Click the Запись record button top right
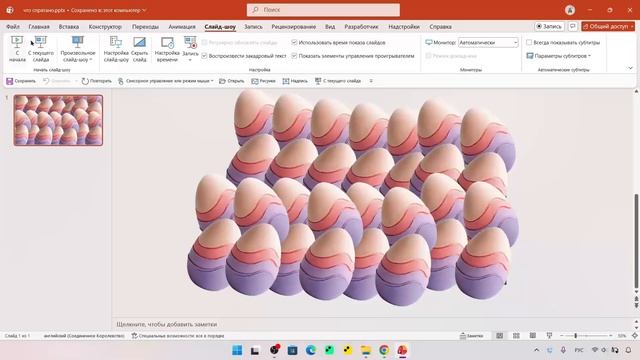 549,26
